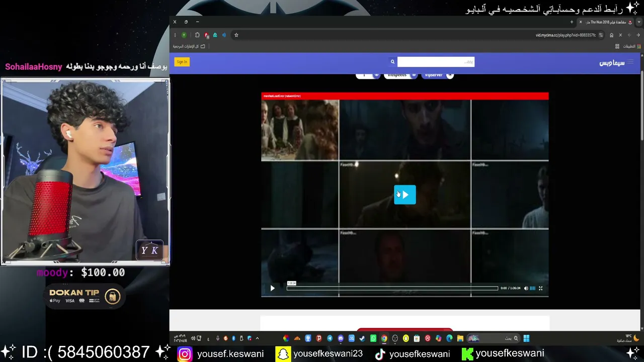Click the site logo in the purple header
The width and height of the screenshot is (644, 362).
[x=612, y=62]
